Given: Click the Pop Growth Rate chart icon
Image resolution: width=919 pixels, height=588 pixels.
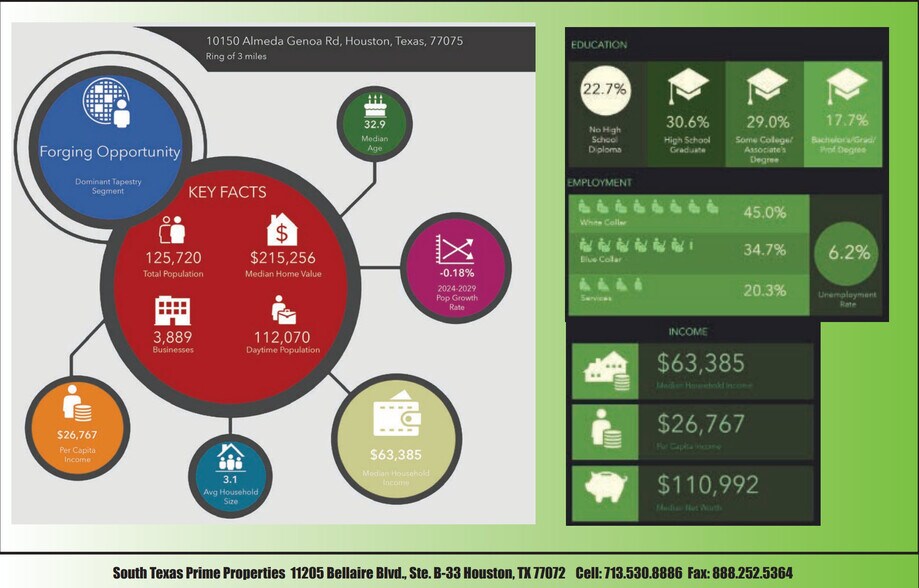Looking at the screenshot, I should point(454,247).
